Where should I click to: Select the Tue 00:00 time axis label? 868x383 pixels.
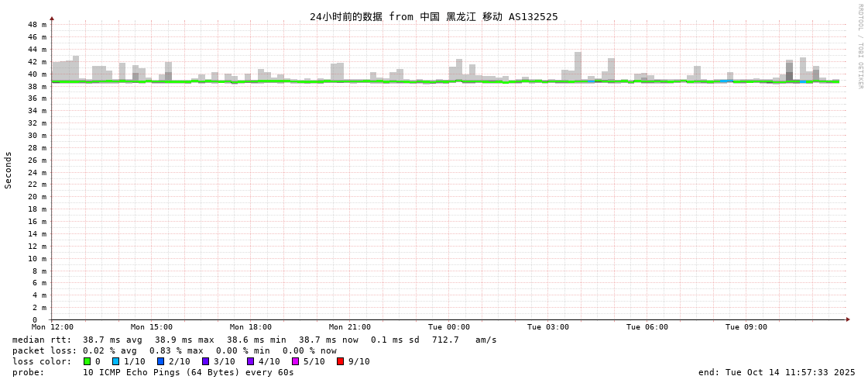(x=449, y=327)
